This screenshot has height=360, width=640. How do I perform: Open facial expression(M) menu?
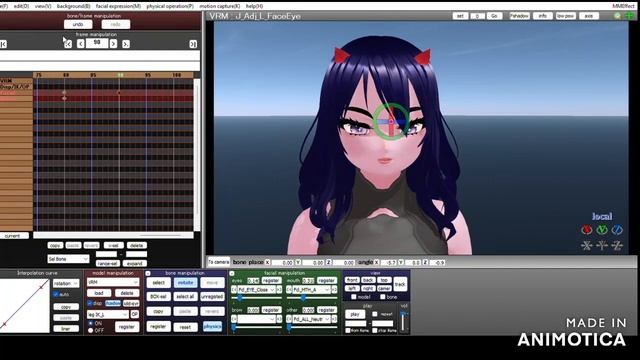[x=118, y=6]
